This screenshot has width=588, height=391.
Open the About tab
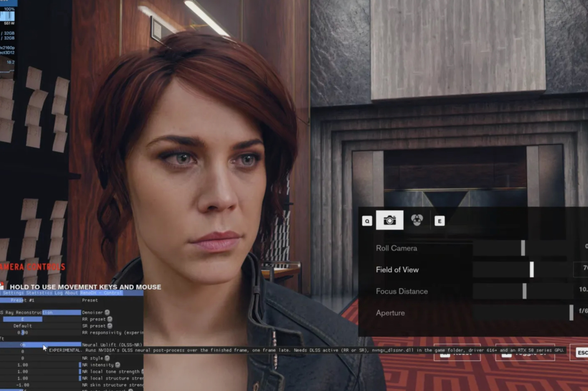pos(71,293)
